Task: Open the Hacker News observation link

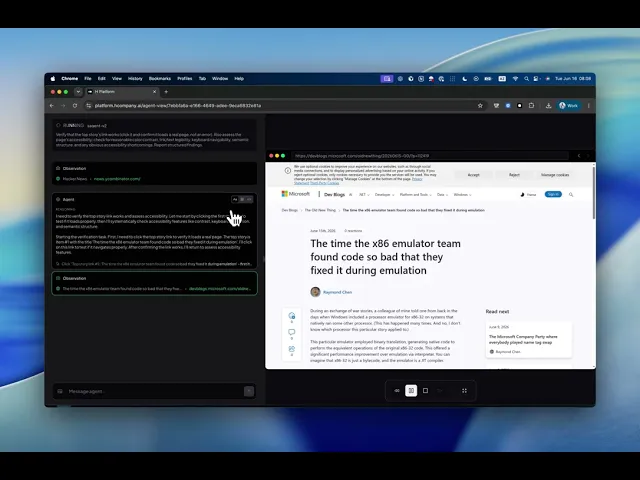Action: [117, 179]
